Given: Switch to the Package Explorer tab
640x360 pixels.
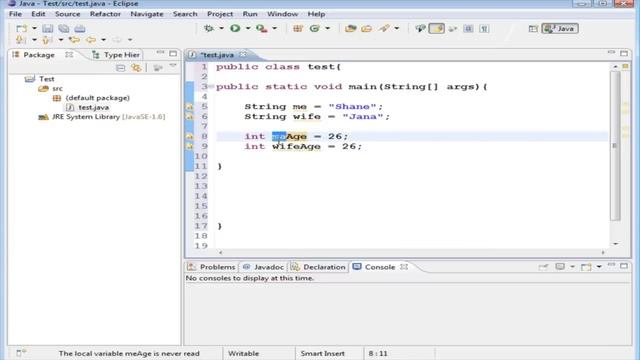Looking at the screenshot, I should (x=39, y=55).
